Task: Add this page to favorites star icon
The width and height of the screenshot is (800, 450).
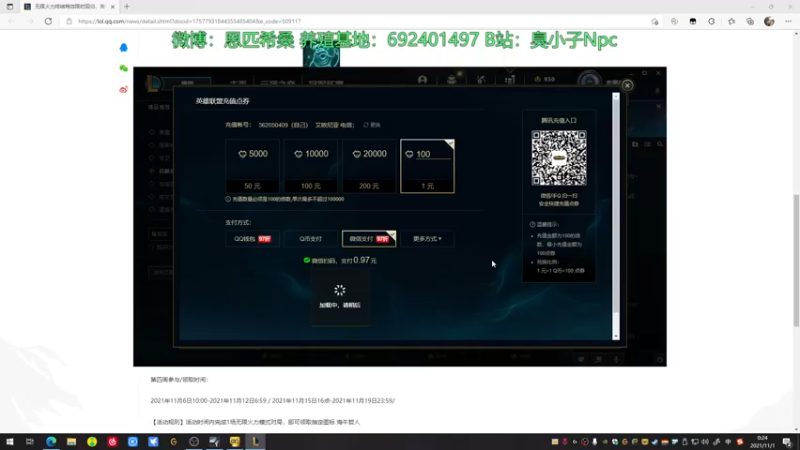Action: [655, 21]
